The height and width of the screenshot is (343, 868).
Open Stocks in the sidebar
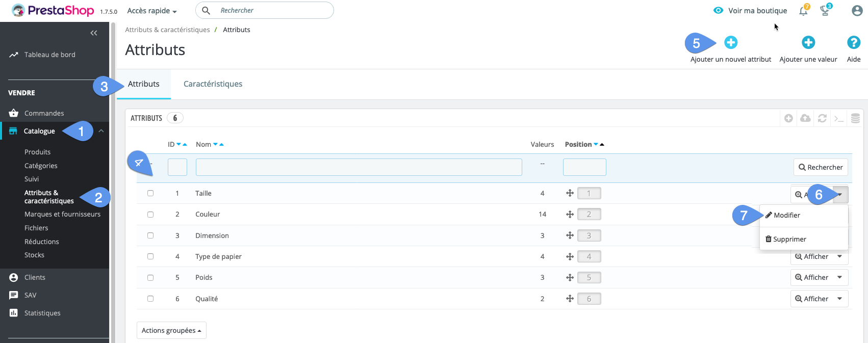tap(34, 255)
